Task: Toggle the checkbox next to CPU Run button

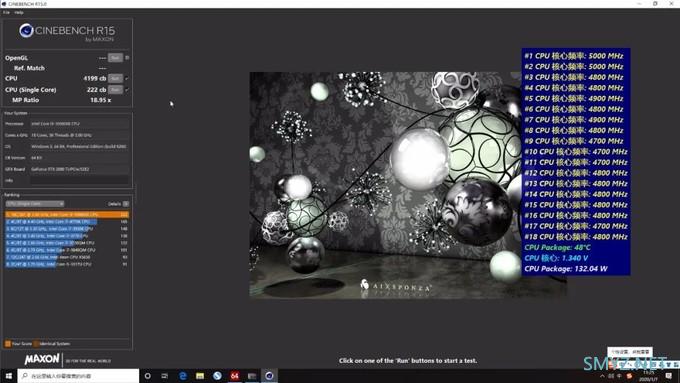Action: click(x=127, y=79)
